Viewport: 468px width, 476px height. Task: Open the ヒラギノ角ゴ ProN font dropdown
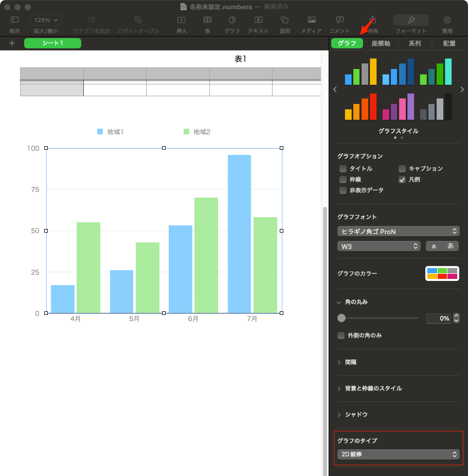point(398,232)
